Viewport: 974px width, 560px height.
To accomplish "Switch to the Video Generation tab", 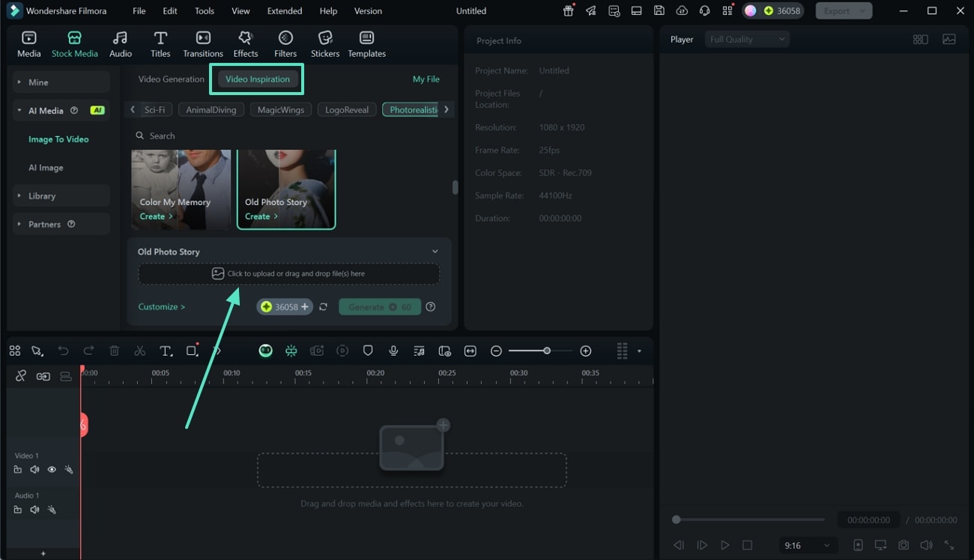I will (x=171, y=79).
